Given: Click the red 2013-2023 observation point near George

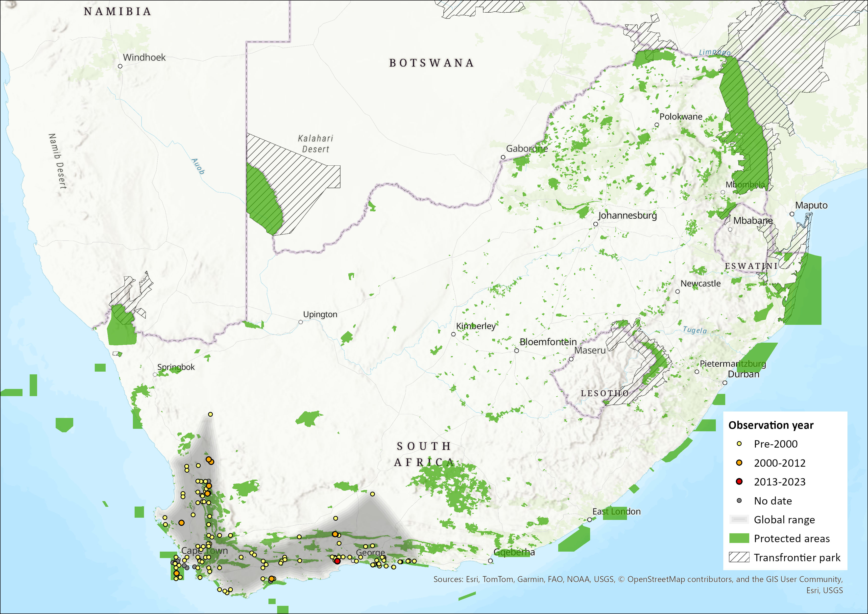Looking at the screenshot, I should (x=337, y=561).
